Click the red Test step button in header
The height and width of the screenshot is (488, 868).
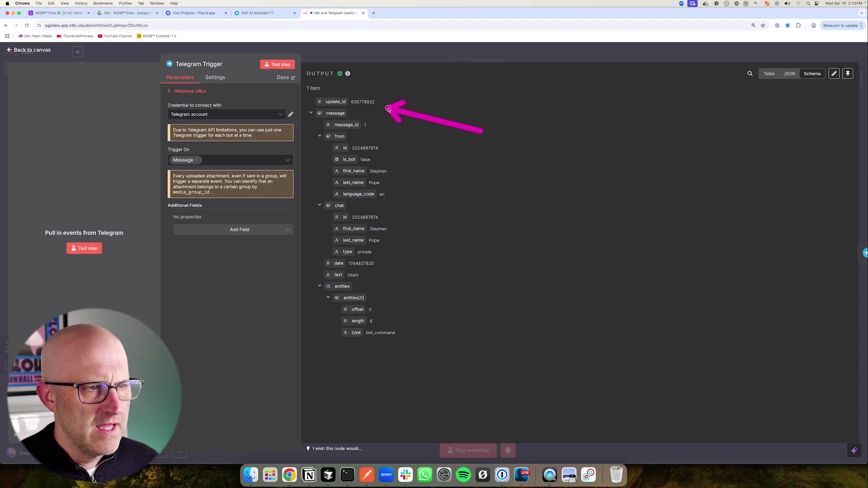point(277,65)
